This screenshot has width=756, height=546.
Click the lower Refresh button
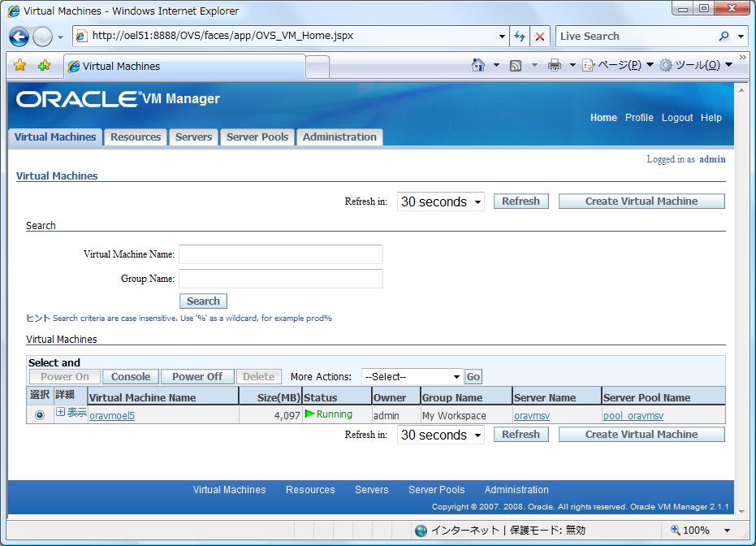(x=521, y=435)
